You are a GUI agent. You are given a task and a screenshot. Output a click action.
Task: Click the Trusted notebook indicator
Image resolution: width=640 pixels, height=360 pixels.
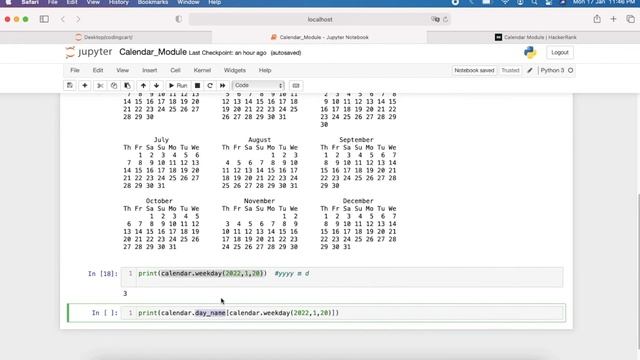[x=510, y=70]
